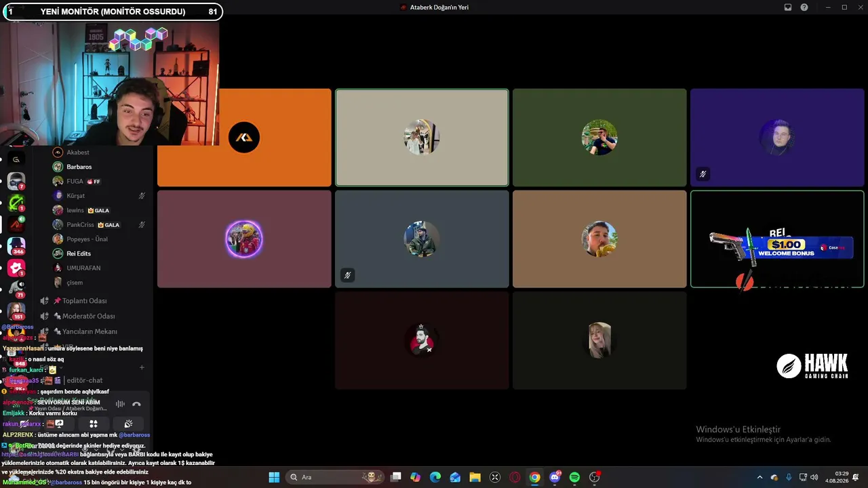Select Akabest's orange video tile
Screen dimensions: 868x488
244,138
